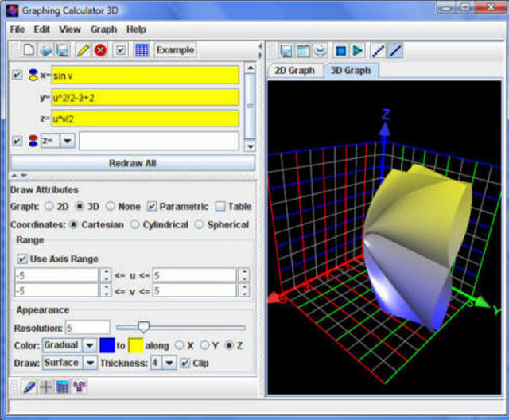Click the crosshair plus icon in bottom toolbar

click(45, 387)
